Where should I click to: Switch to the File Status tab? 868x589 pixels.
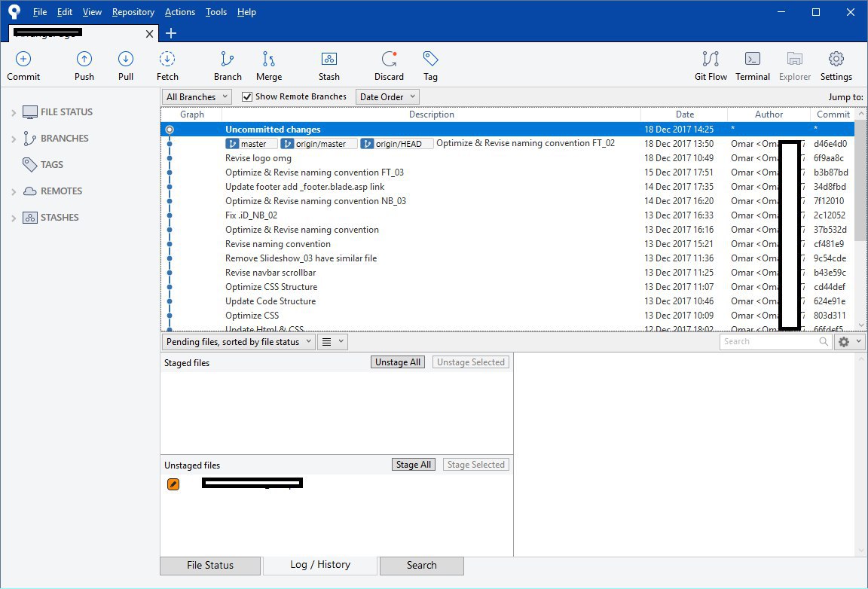click(x=210, y=566)
